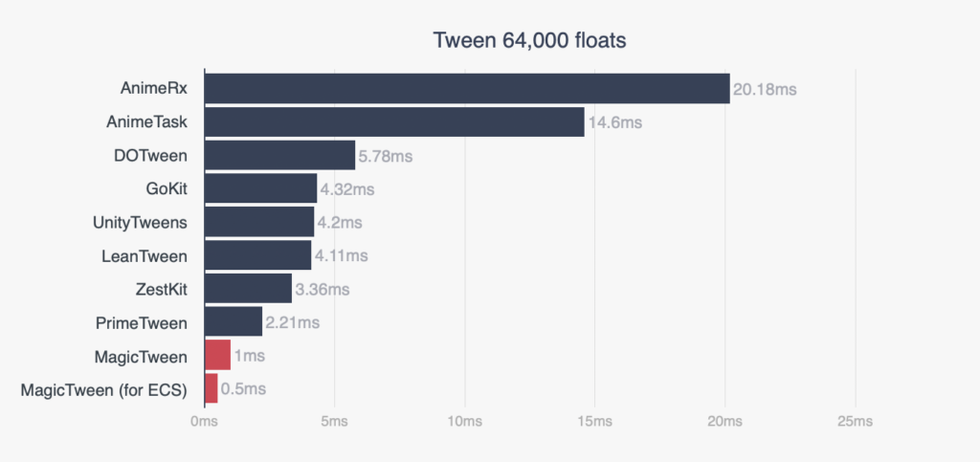
Task: Select the DOTween bar
Action: click(x=278, y=155)
